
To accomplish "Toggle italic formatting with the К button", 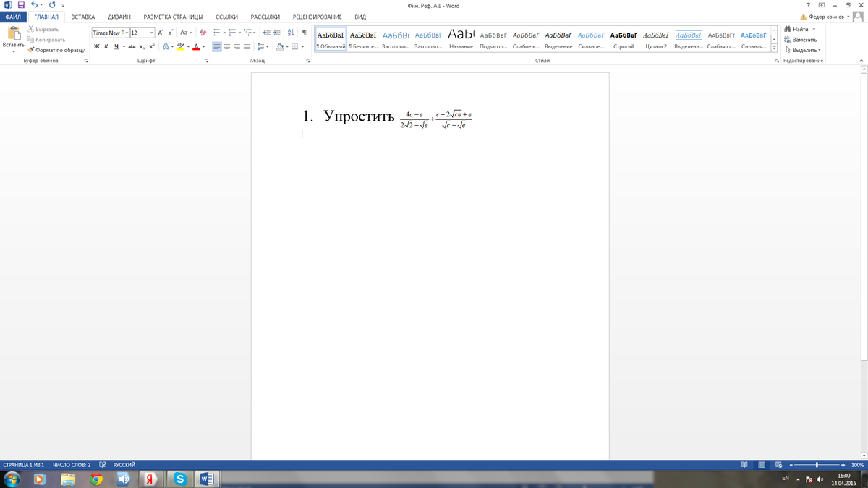I will pyautogui.click(x=106, y=47).
